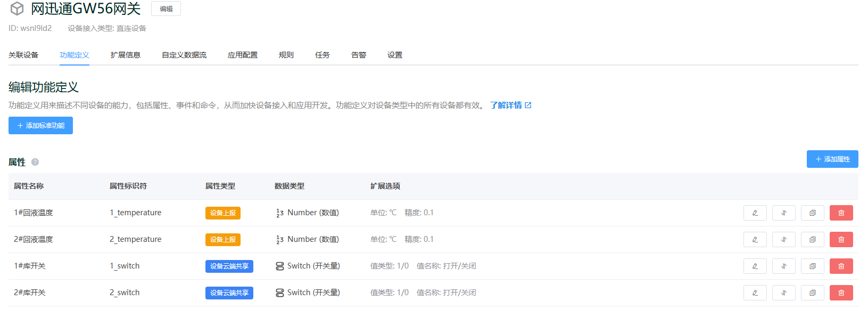This screenshot has width=868, height=317.
Task: Click the help icon beside 属性 heading
Action: tap(35, 162)
